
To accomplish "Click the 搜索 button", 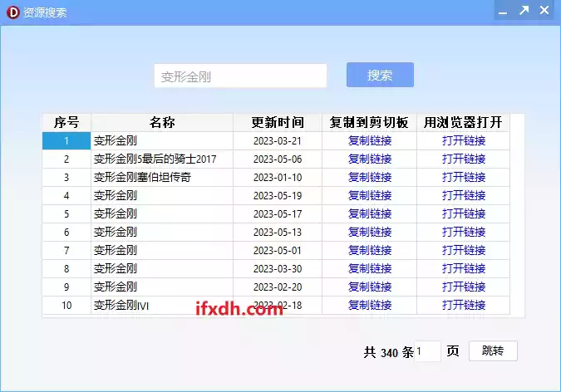I will point(380,75).
